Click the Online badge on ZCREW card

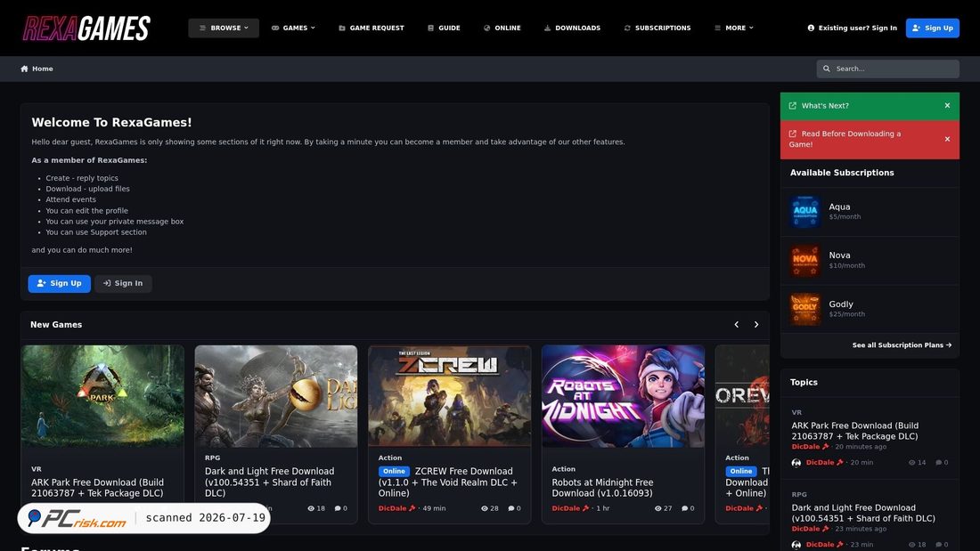coord(394,472)
